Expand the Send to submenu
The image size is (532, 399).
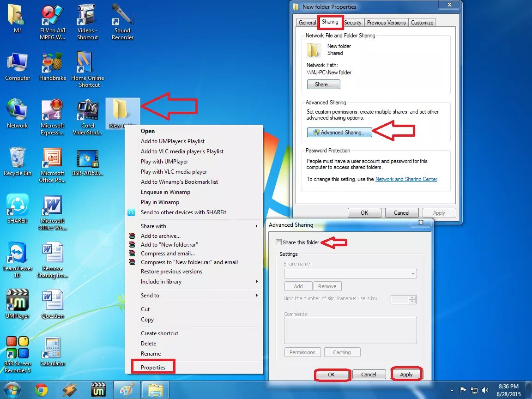pyautogui.click(x=193, y=296)
